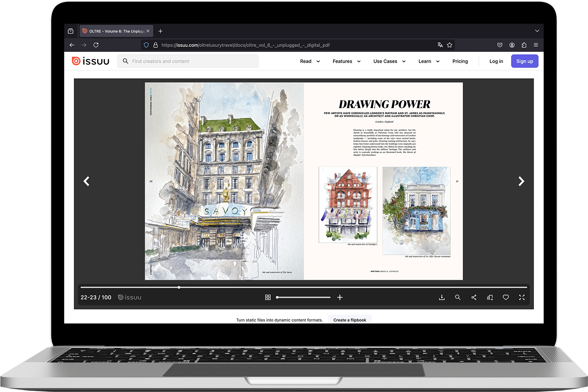Reload the current page
Screen dimensions: 588x392
(x=96, y=45)
